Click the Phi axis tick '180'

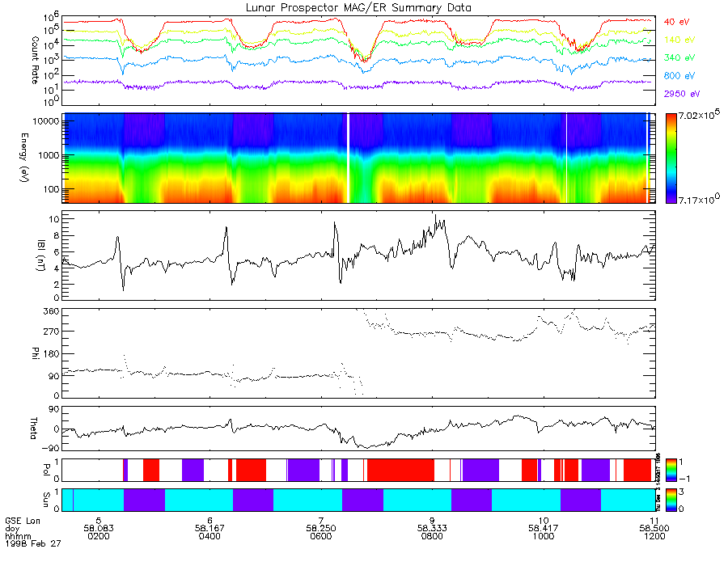point(51,354)
